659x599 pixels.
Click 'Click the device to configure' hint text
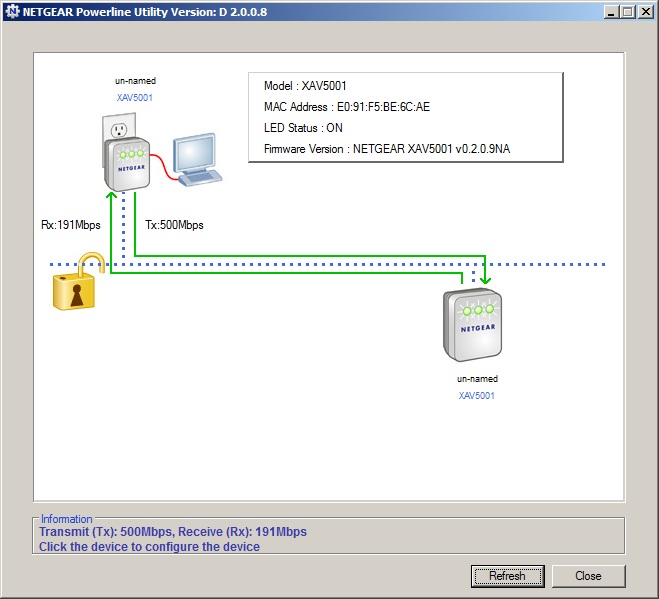click(x=149, y=547)
